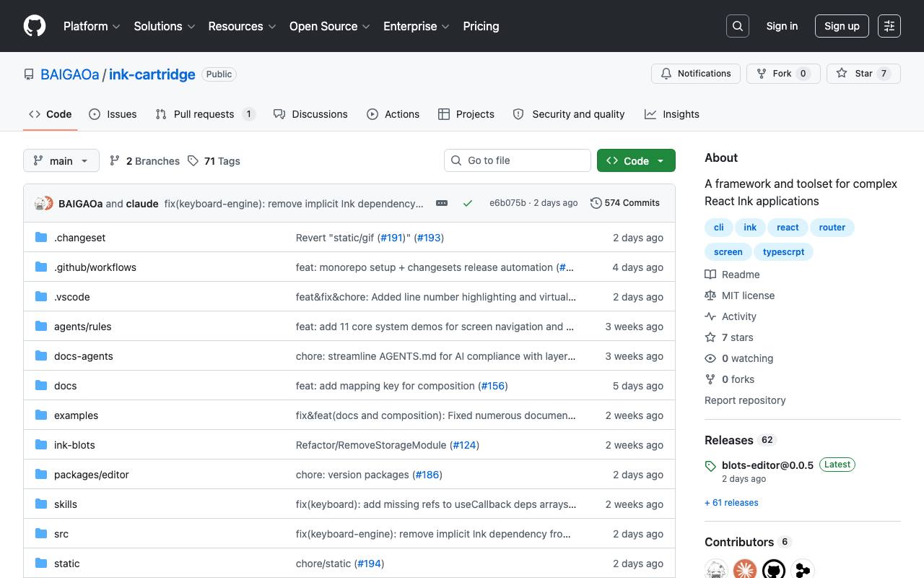Click the orange Claude contributor avatar
The image size is (924, 578).
(x=745, y=570)
